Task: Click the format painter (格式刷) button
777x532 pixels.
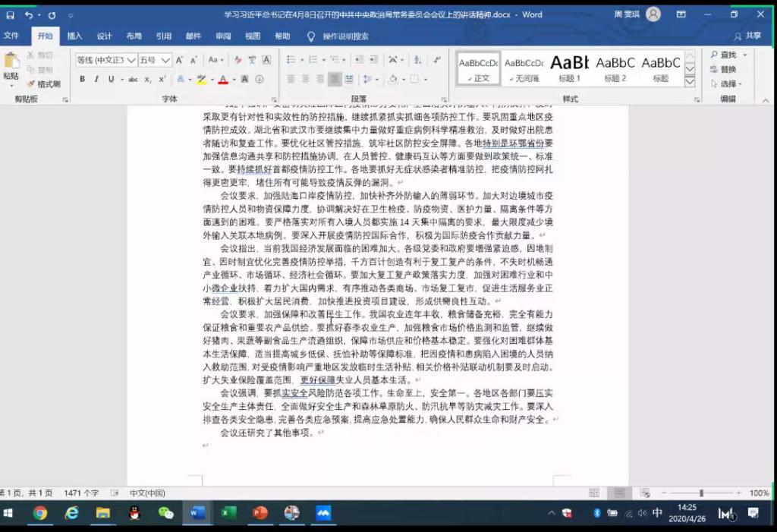Action: 43,84
